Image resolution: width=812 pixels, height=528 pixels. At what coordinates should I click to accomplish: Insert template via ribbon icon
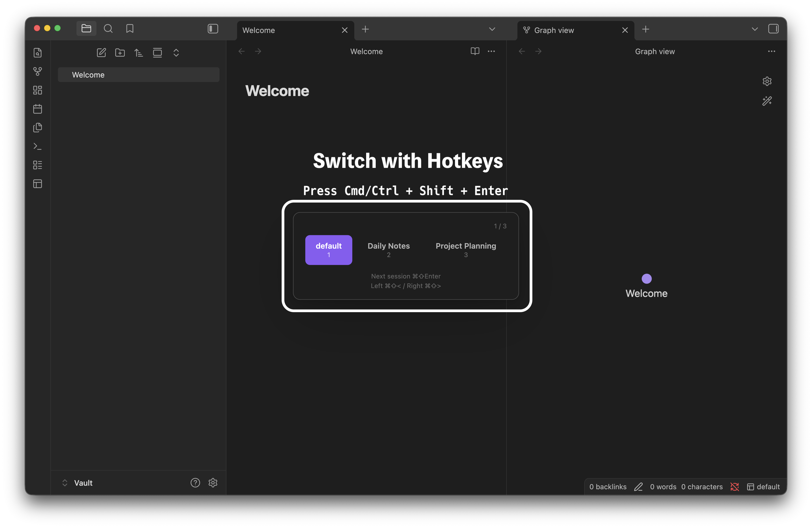[37, 128]
